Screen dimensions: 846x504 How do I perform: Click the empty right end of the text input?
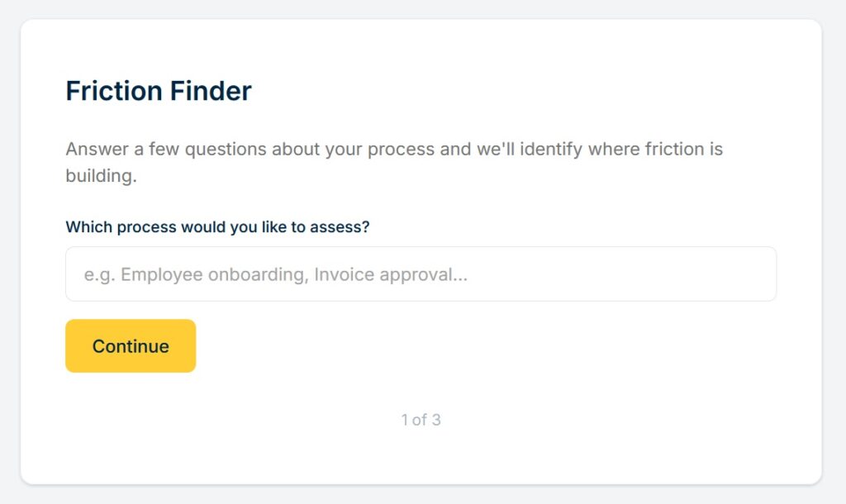point(702,274)
